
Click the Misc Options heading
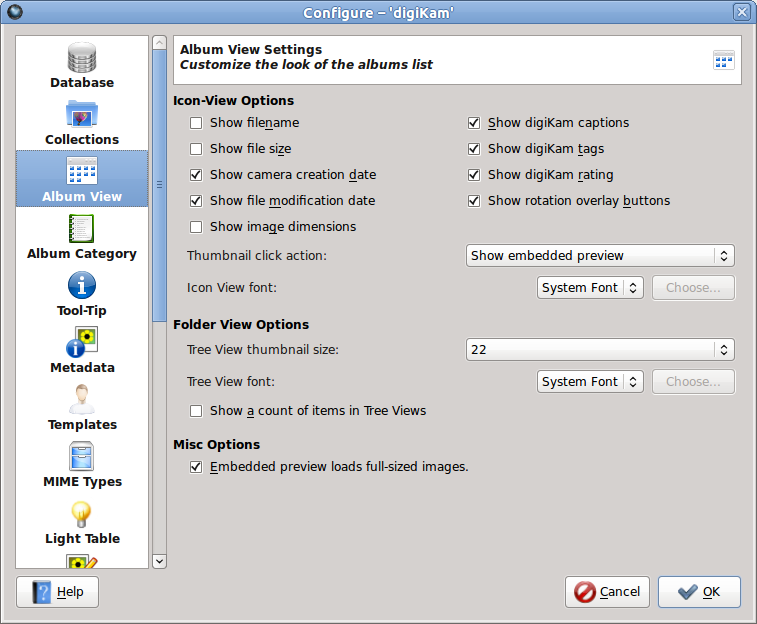coord(216,444)
